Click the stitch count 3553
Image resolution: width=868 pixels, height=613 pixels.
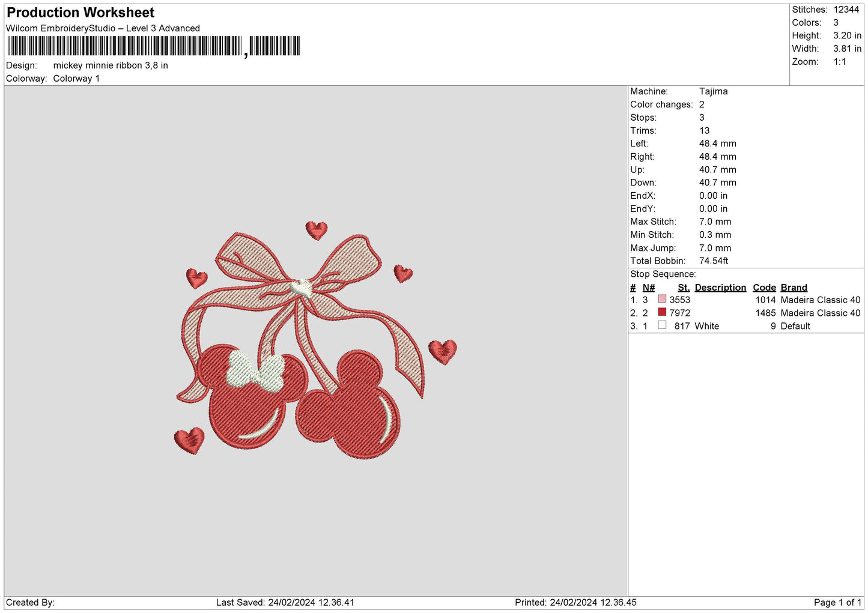point(680,300)
